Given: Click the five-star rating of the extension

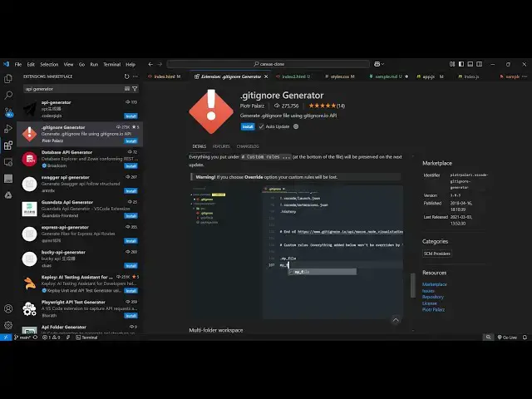Looking at the screenshot, I should 322,106.
